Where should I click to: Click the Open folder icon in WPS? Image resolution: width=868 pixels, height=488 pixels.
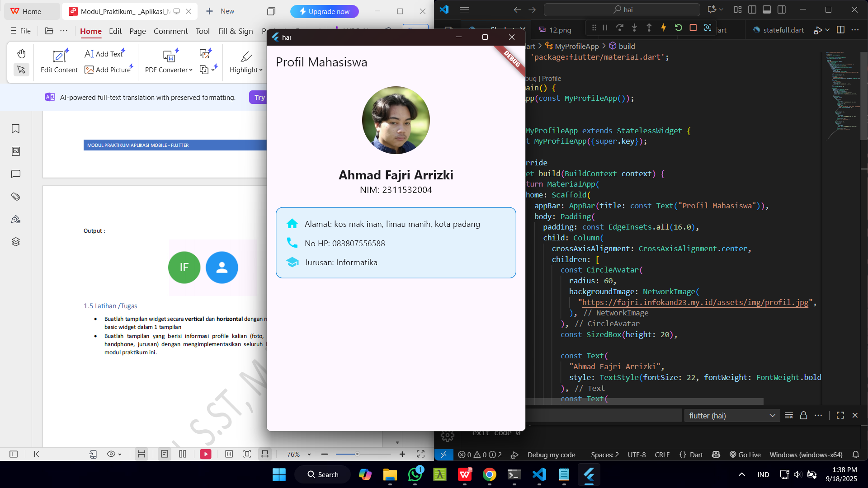point(49,31)
